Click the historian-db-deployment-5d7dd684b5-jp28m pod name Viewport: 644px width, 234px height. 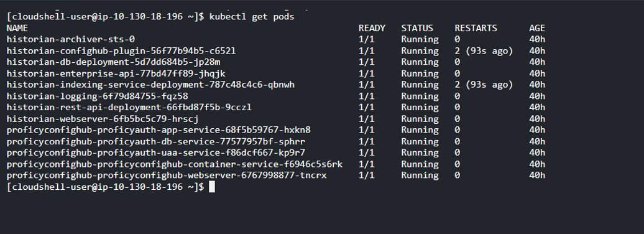113,62
